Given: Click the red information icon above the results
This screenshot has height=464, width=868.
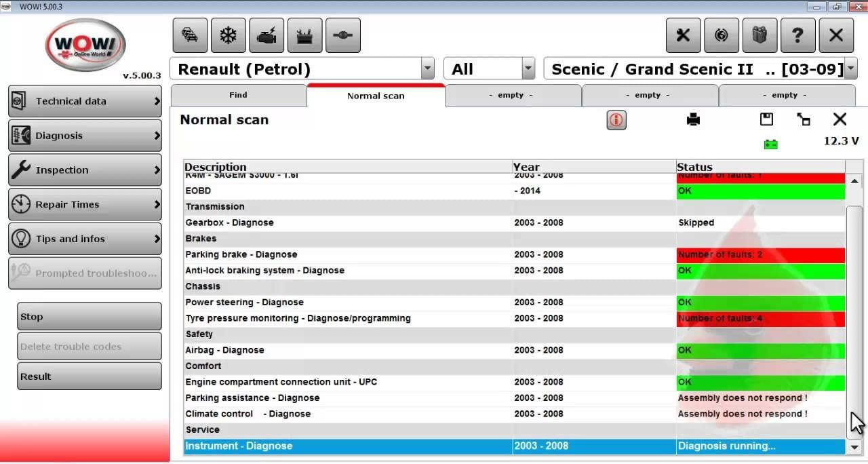Looking at the screenshot, I should tap(616, 119).
